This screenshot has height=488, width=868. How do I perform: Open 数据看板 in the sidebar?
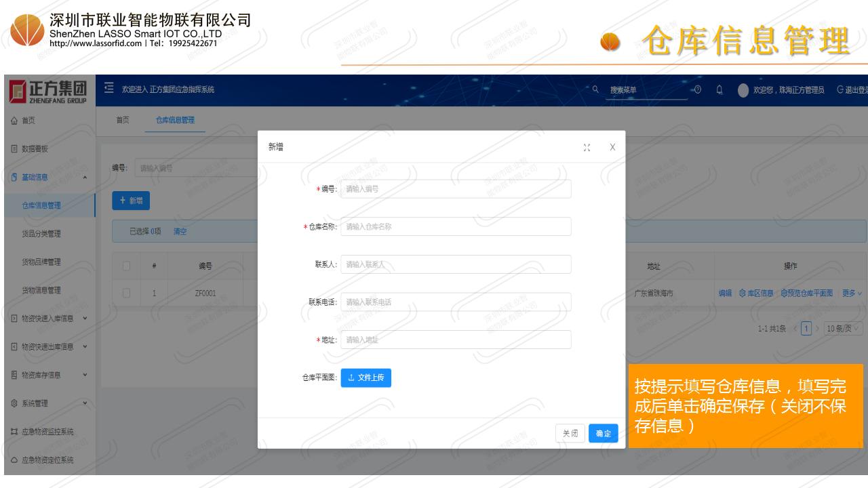pos(35,149)
